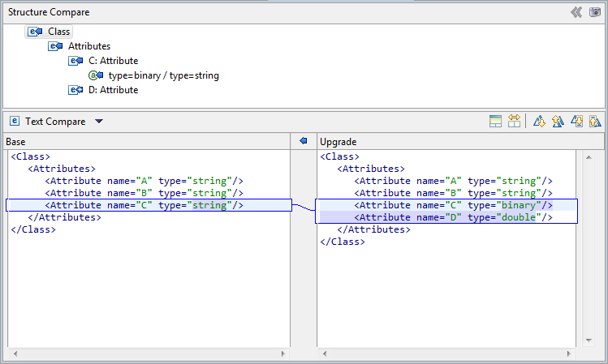Go to previous difference icon

(558, 122)
